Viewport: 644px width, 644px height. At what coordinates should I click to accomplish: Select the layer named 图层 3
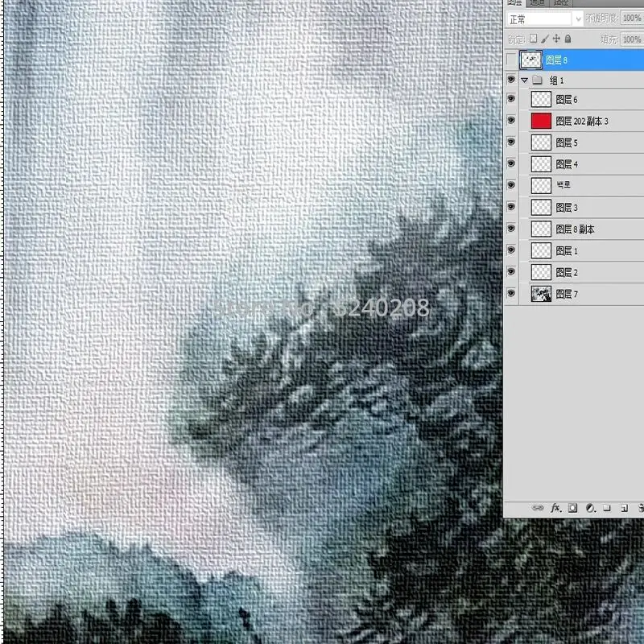(x=567, y=208)
